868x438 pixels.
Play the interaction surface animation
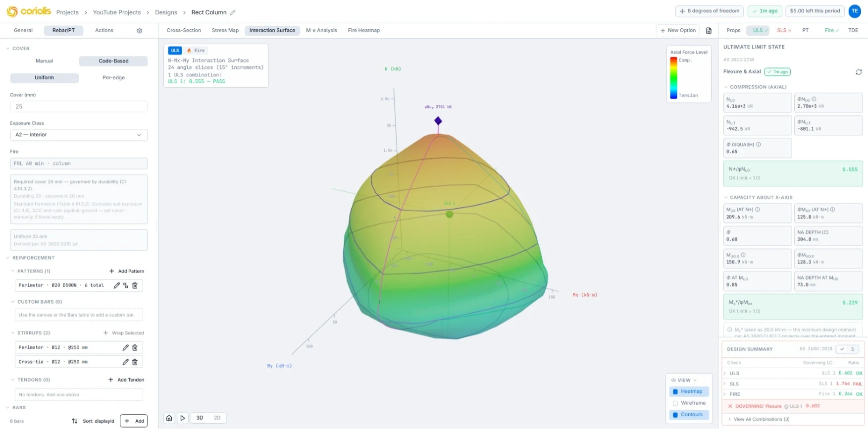(x=183, y=418)
